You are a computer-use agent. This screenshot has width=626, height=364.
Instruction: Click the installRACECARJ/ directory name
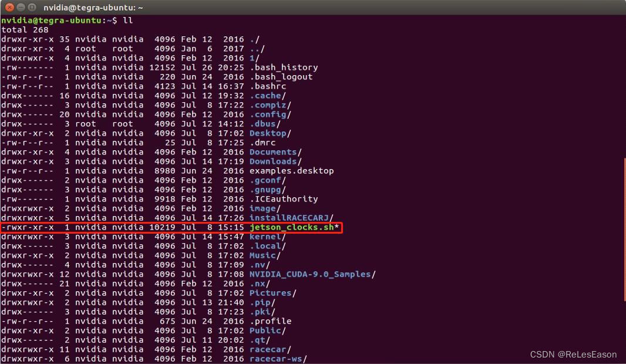coord(291,218)
